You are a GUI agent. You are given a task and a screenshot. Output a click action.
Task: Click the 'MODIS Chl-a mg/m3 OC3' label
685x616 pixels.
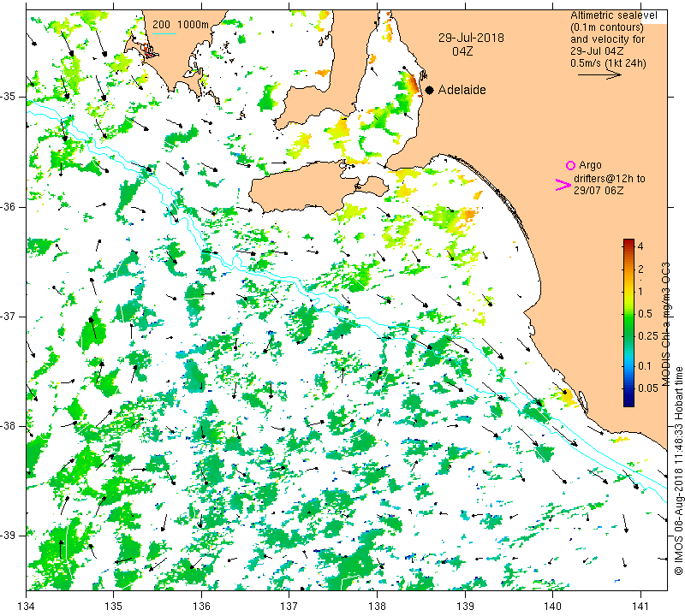[x=665, y=324]
